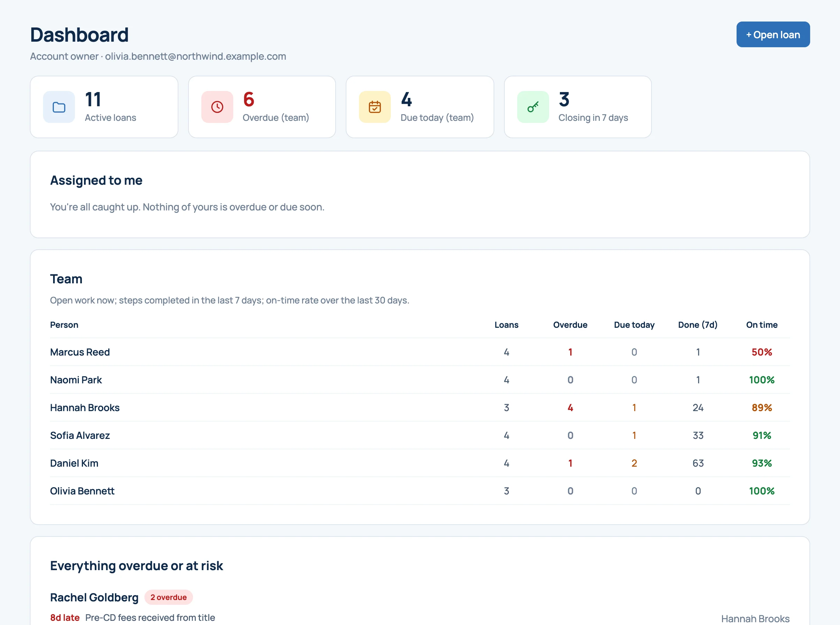Click the Person column header

[x=64, y=325]
